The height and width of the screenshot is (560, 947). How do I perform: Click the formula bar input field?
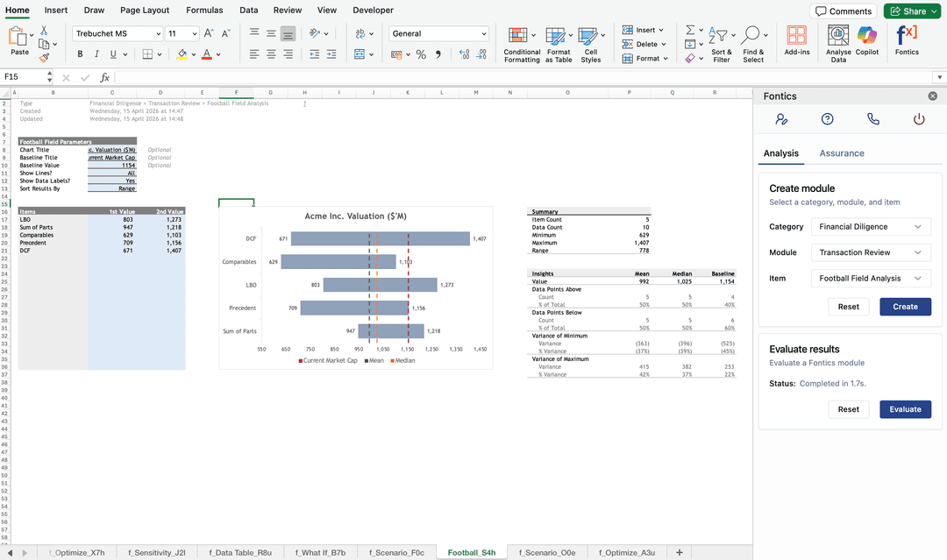click(523, 77)
